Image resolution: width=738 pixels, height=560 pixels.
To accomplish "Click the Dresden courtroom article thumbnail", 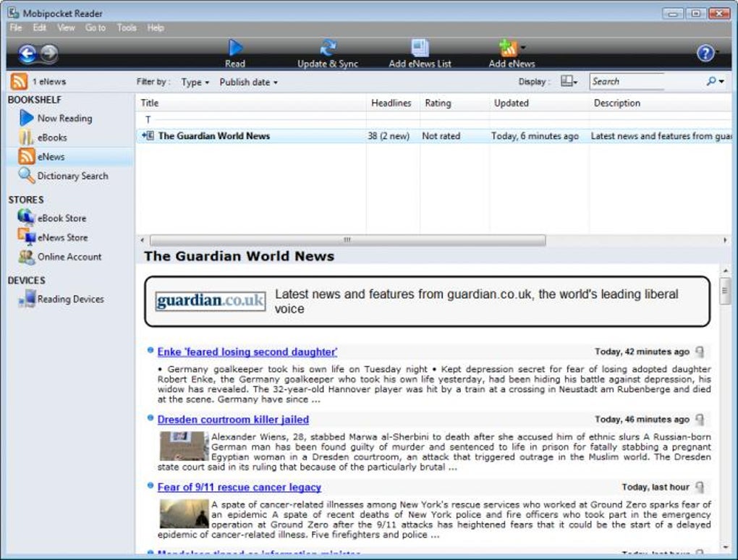I will [x=184, y=446].
